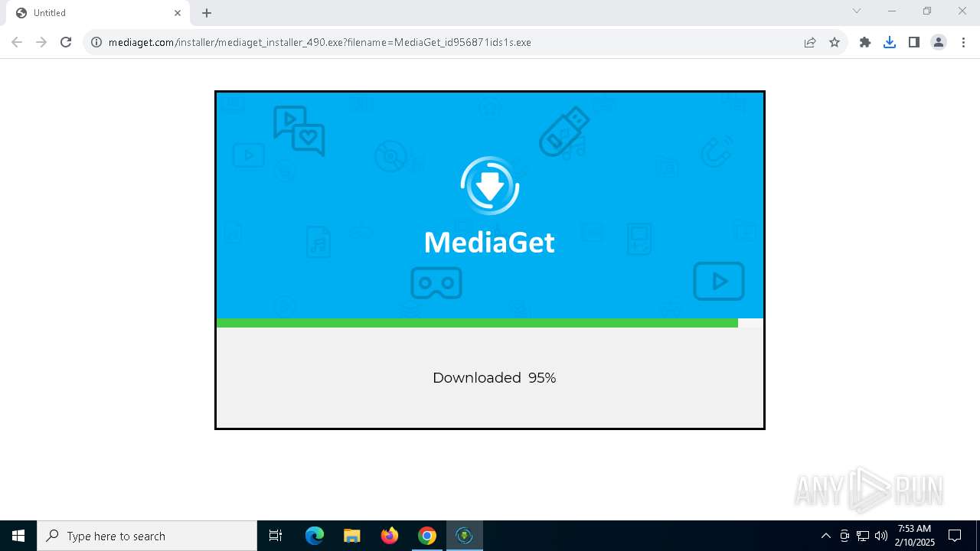Open File Explorer from taskbar
980x551 pixels.
pos(352,536)
